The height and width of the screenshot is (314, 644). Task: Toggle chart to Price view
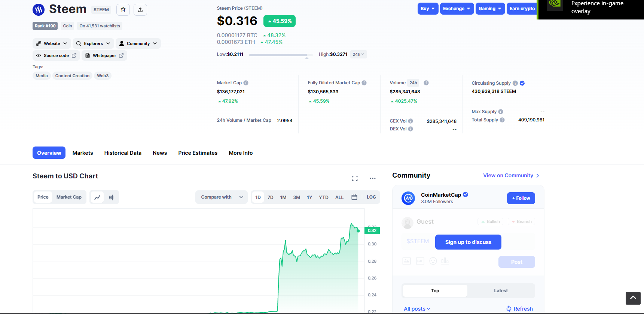pyautogui.click(x=43, y=197)
